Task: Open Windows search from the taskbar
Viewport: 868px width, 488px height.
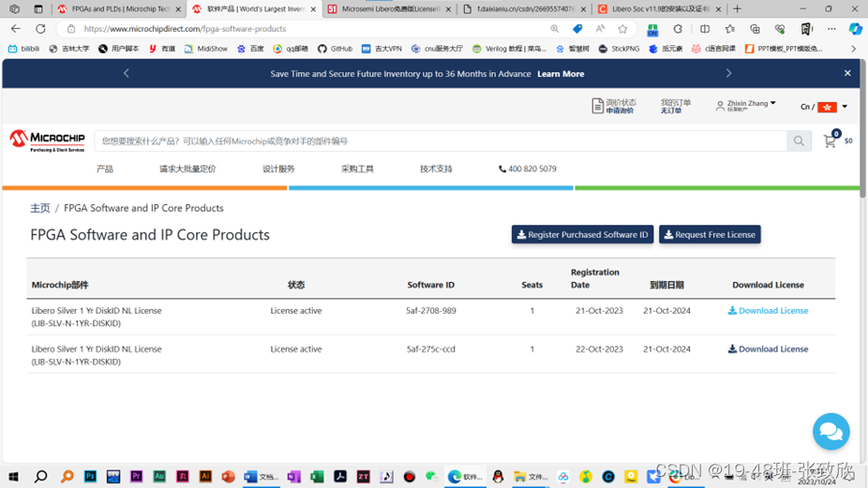Action: pyautogui.click(x=40, y=477)
